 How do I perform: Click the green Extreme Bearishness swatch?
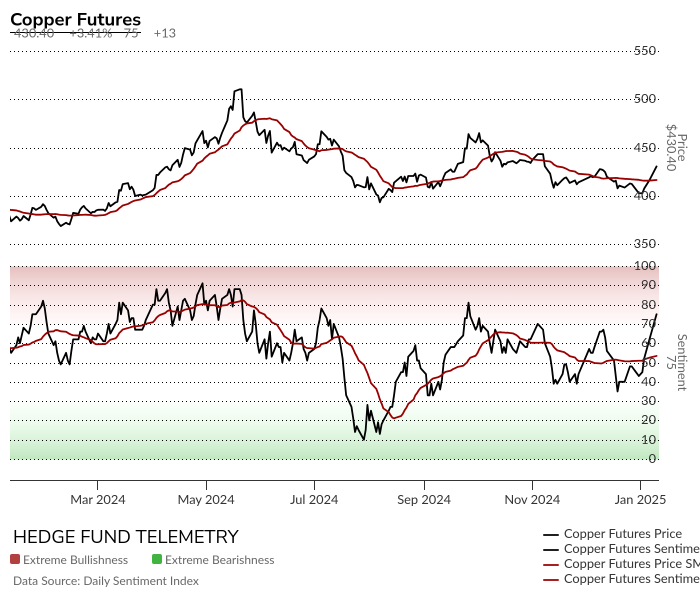[x=157, y=559]
